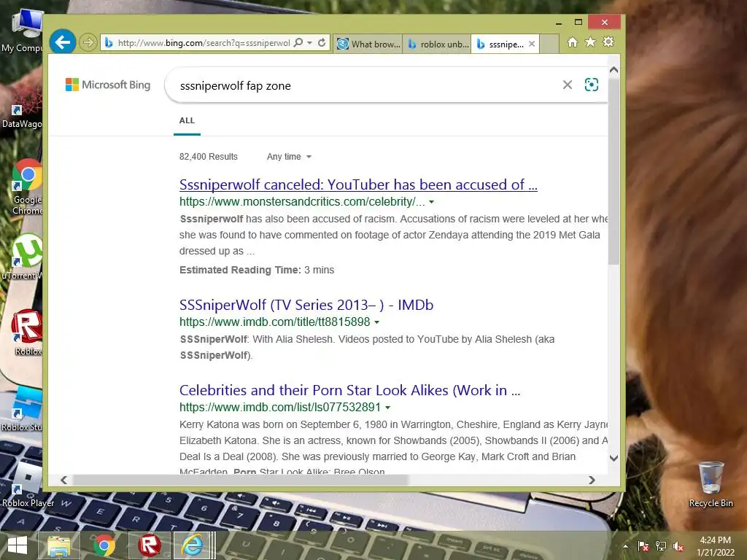747x560 pixels.
Task: Open the 'Ssniperwolf canceled' result link
Action: pos(358,184)
